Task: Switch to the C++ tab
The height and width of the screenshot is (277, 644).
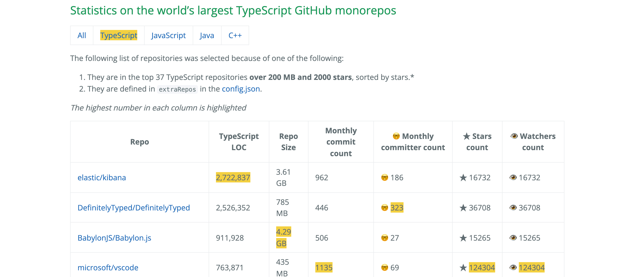Action: (x=235, y=35)
